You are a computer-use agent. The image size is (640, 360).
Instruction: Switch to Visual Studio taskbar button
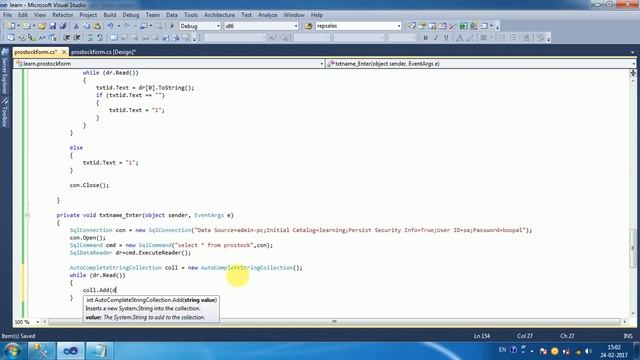70,351
